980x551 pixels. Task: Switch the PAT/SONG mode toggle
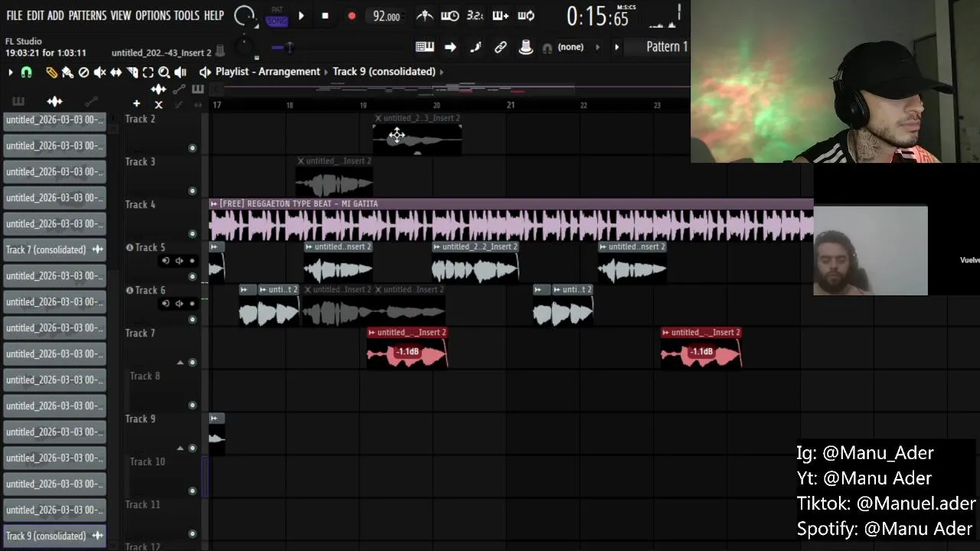(277, 16)
